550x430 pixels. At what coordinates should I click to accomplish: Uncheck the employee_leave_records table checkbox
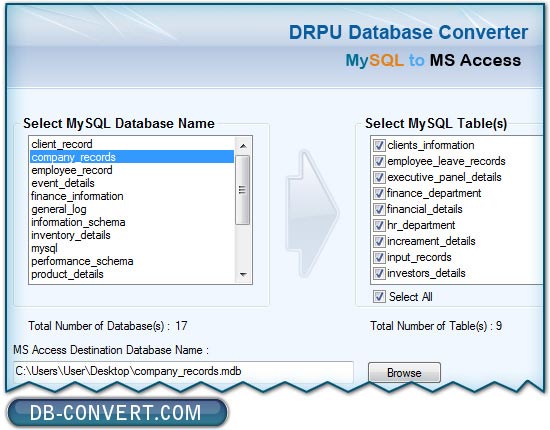coord(379,161)
